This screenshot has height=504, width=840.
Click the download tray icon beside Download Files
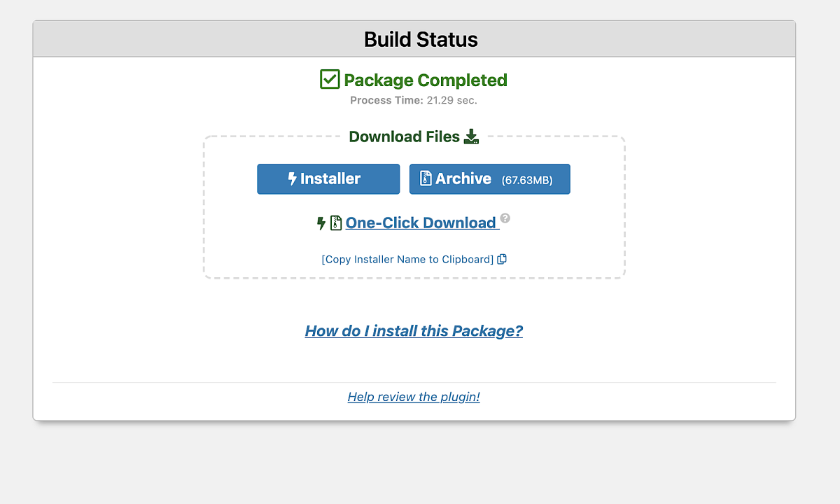click(x=472, y=136)
